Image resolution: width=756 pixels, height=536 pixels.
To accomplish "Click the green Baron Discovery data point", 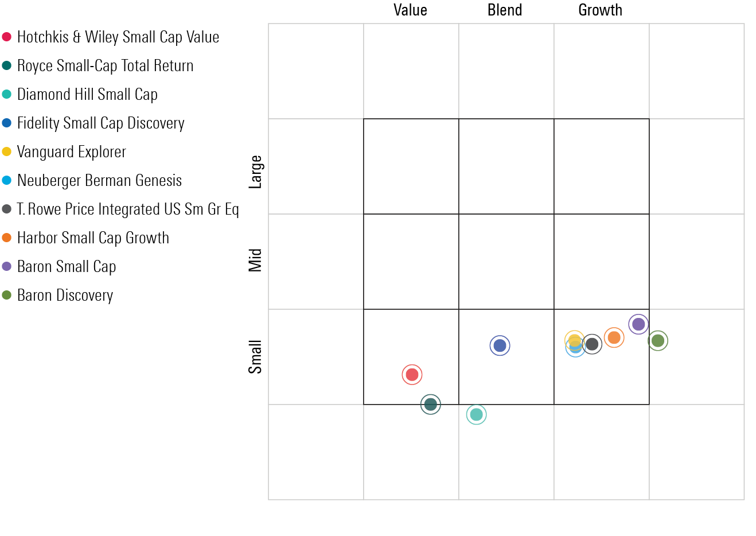I will coord(658,341).
